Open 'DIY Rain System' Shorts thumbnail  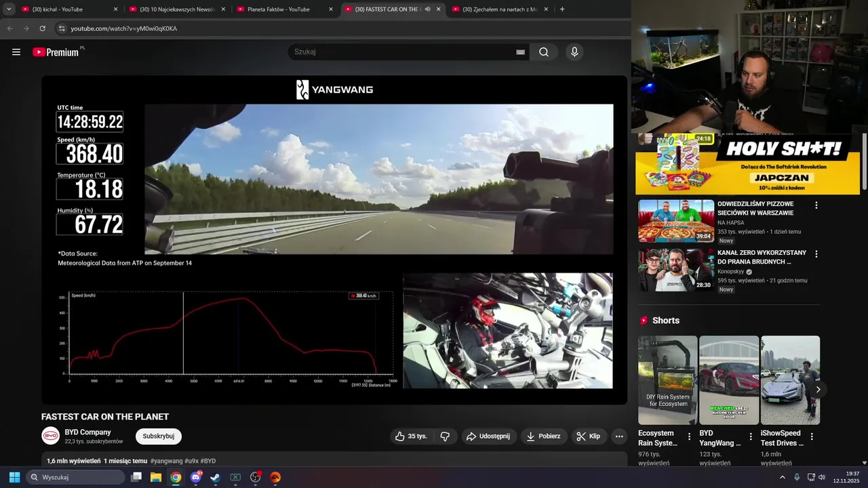click(667, 380)
